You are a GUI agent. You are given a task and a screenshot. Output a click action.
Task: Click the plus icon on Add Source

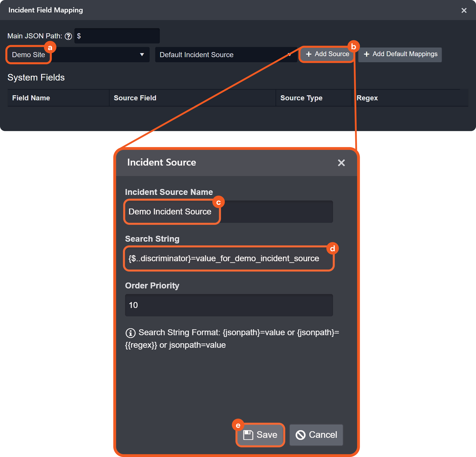(309, 54)
